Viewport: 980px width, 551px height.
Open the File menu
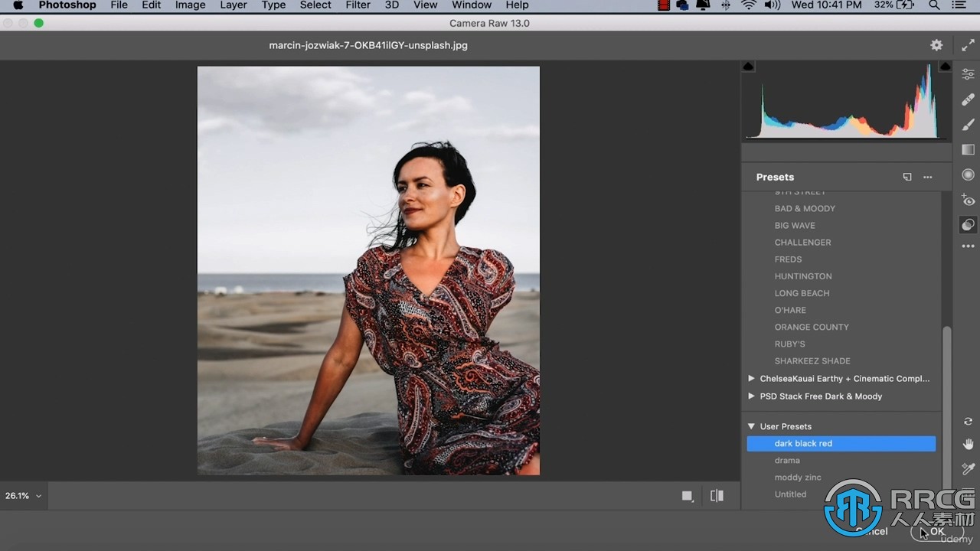pyautogui.click(x=119, y=5)
